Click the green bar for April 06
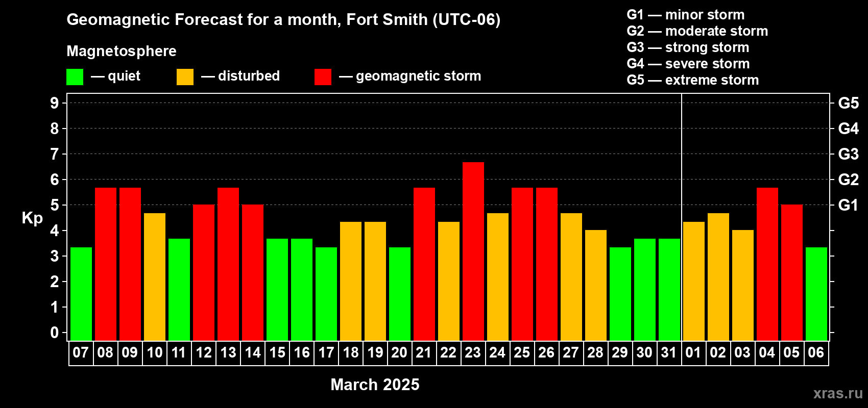This screenshot has height=408, width=868. point(816,294)
